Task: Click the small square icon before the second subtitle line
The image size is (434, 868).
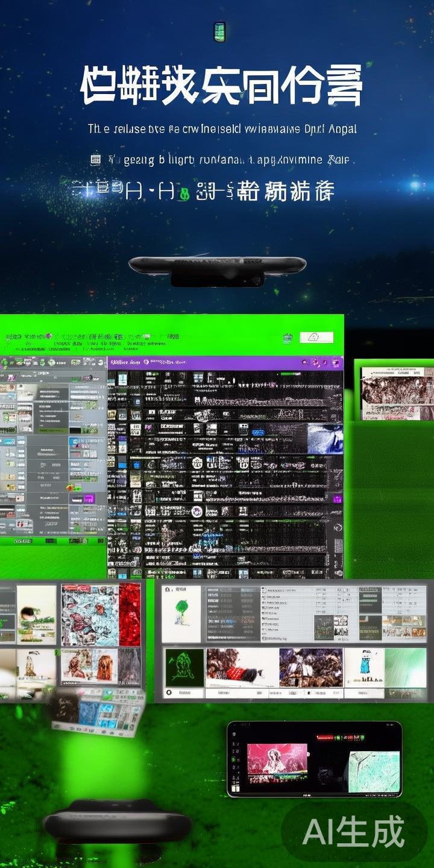Action: (x=95, y=160)
